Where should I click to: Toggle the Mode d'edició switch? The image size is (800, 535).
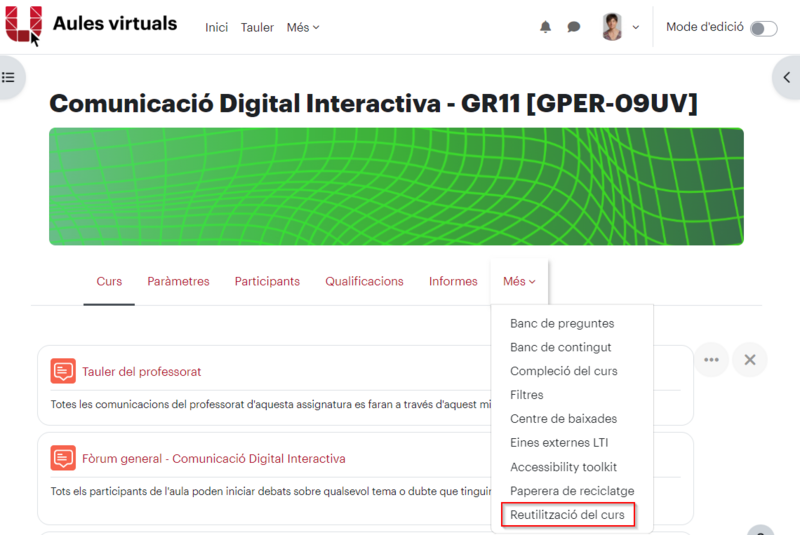click(764, 28)
